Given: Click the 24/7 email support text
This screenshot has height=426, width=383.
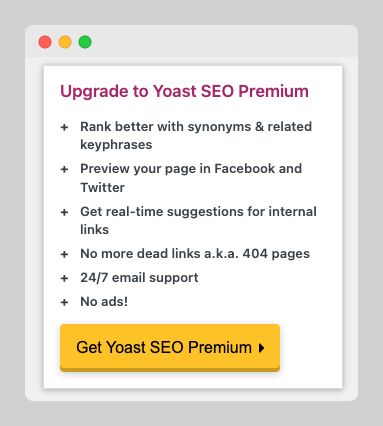Looking at the screenshot, I should coord(139,278).
